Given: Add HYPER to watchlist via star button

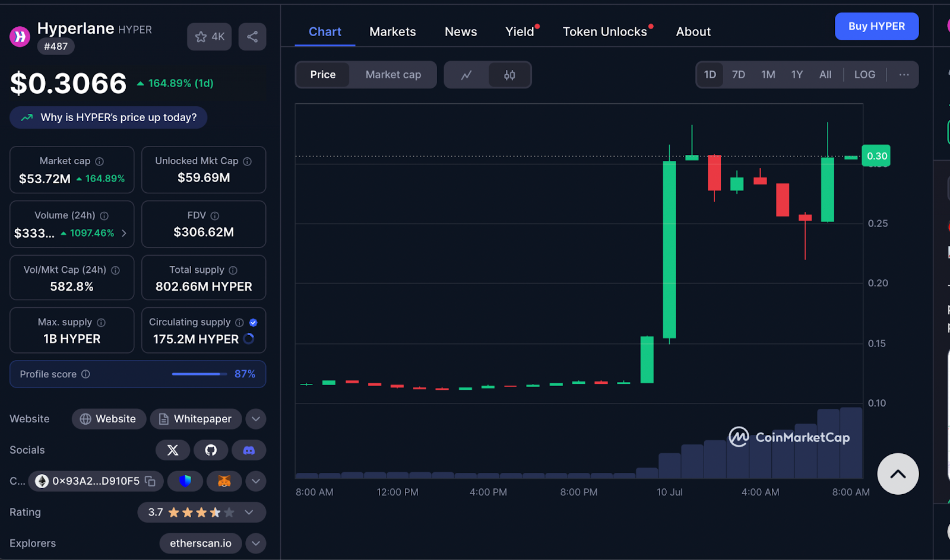Looking at the screenshot, I should [209, 37].
